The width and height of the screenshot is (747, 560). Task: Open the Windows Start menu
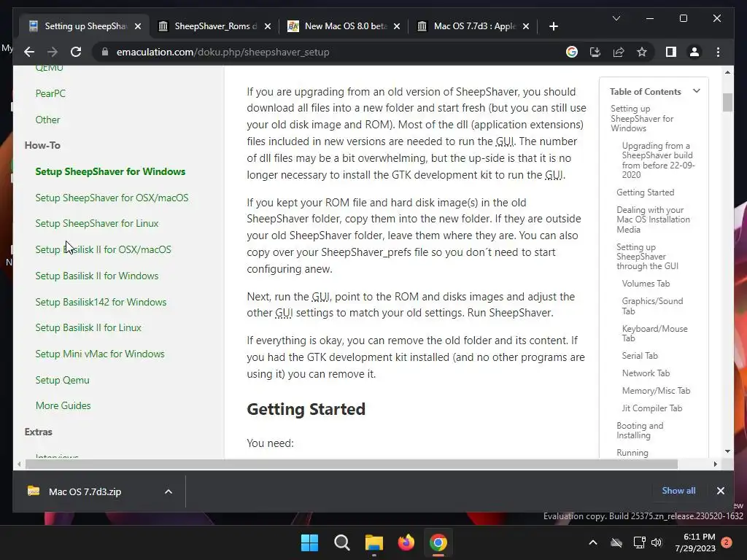pyautogui.click(x=309, y=542)
